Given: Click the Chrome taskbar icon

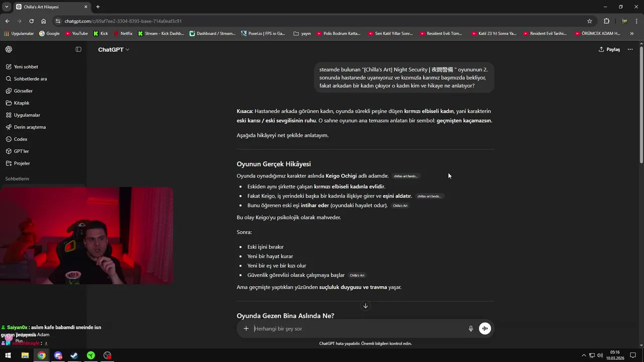Looking at the screenshot, I should pos(41,355).
